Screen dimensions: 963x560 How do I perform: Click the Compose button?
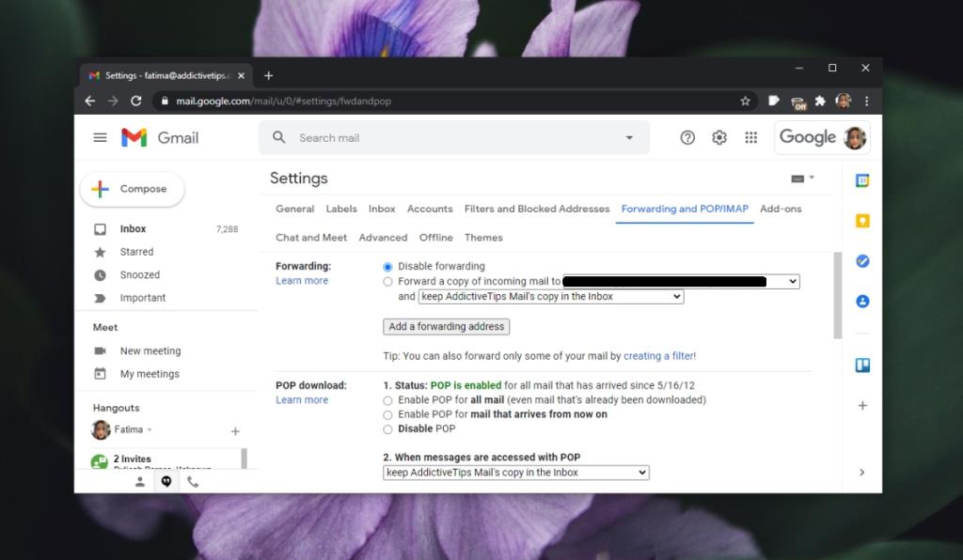coord(132,188)
